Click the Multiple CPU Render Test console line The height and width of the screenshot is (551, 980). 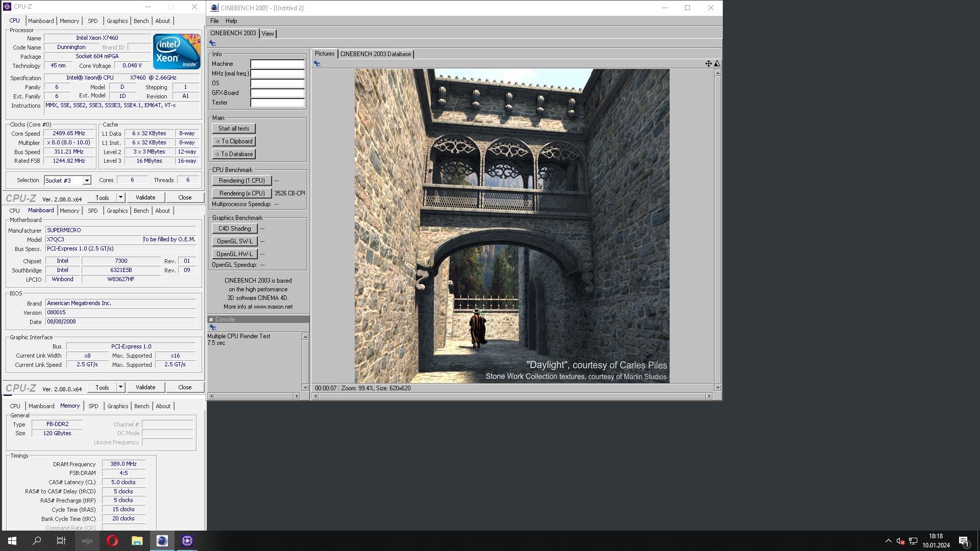click(x=239, y=336)
